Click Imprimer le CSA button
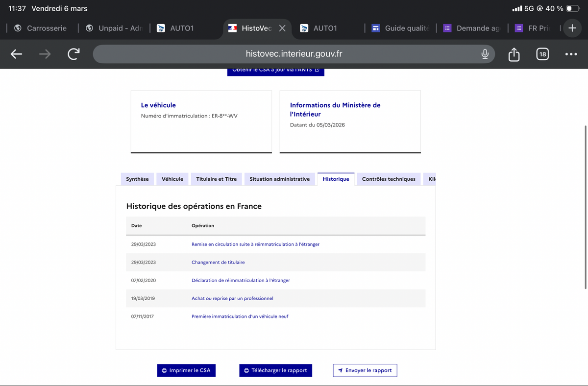 click(186, 370)
